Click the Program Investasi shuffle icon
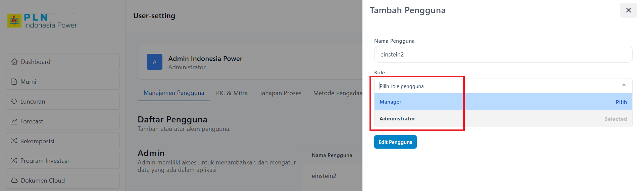This screenshot has width=644, height=191. pos(14,160)
